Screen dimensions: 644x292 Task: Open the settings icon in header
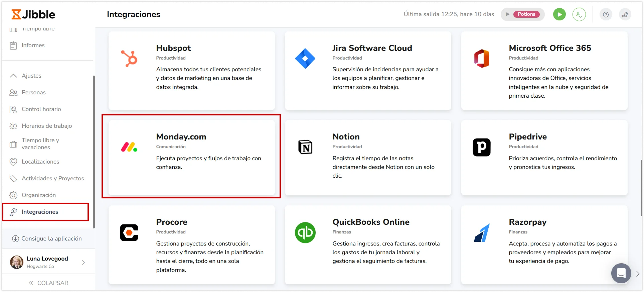625,14
